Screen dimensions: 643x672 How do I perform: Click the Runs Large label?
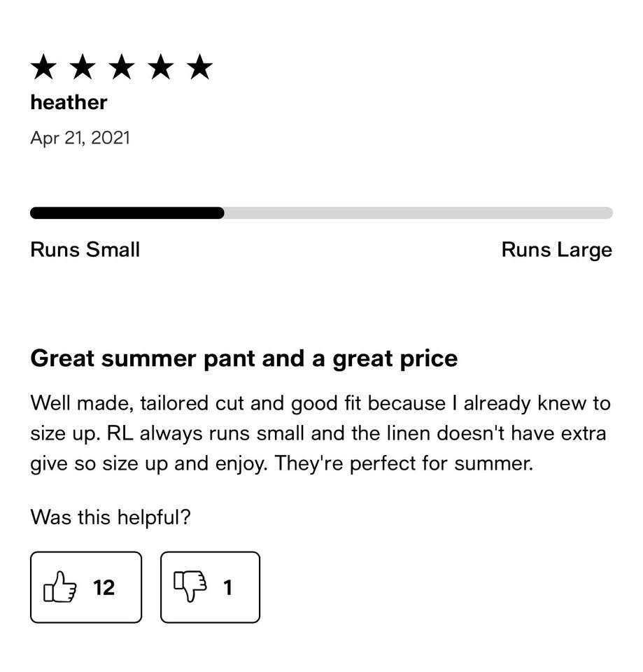coord(557,251)
